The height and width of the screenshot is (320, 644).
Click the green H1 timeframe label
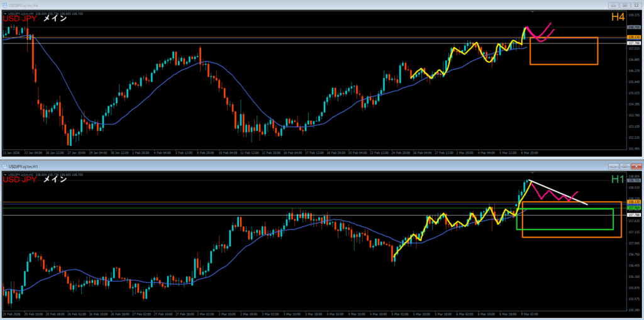(x=616, y=180)
